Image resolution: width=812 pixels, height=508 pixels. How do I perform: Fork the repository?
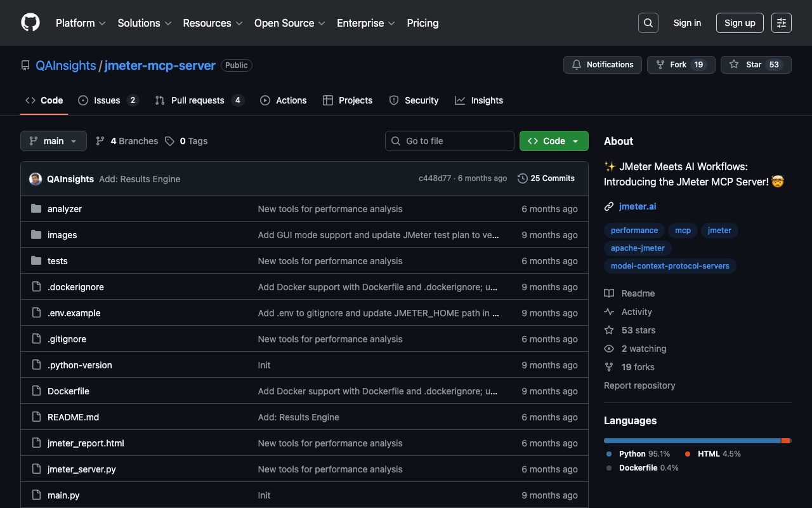click(x=680, y=65)
